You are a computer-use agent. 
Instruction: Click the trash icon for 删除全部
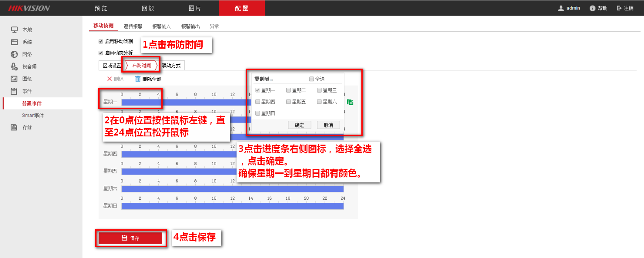tap(138, 79)
